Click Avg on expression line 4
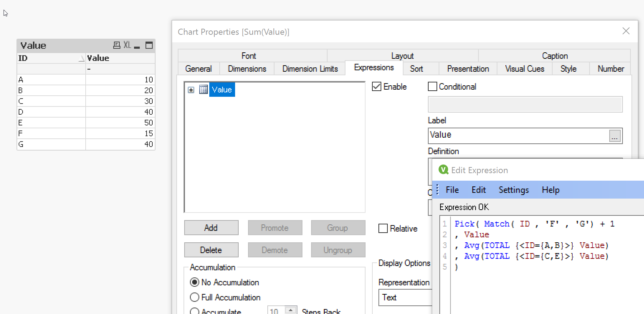Viewport: 644px width, 314px height. click(x=472, y=256)
